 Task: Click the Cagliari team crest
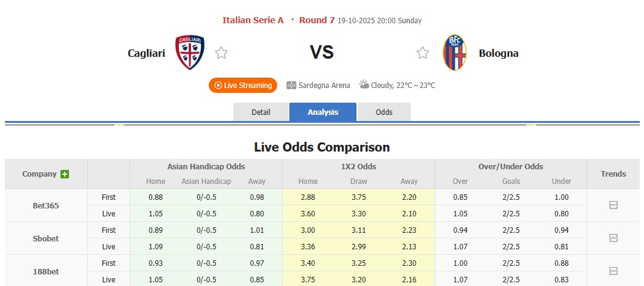[x=190, y=53]
